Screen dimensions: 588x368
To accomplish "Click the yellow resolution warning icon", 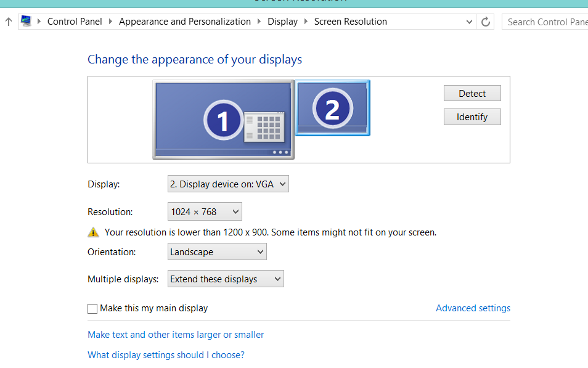I will click(93, 232).
